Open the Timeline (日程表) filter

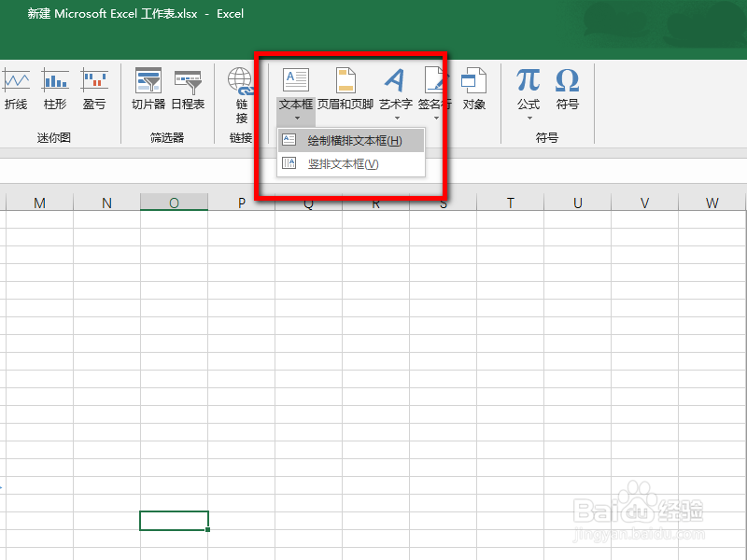pyautogui.click(x=188, y=89)
